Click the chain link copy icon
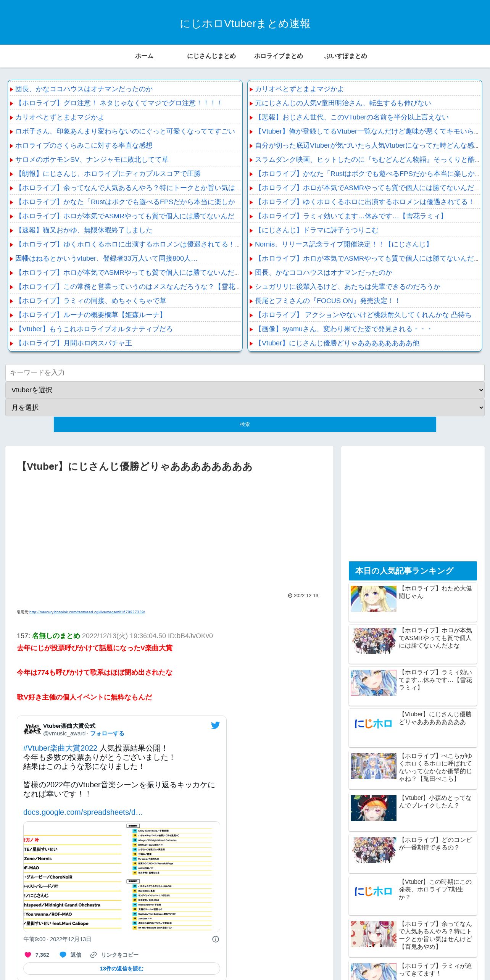 (x=93, y=955)
